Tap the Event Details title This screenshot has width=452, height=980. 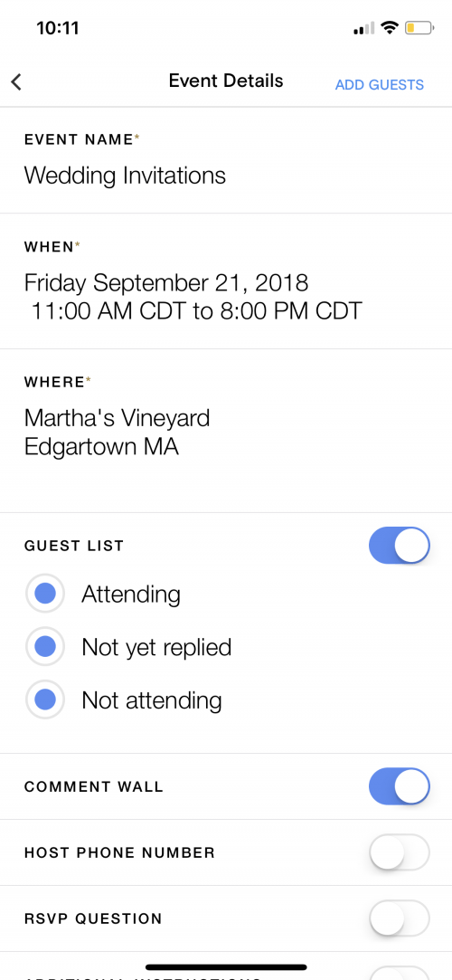click(226, 81)
